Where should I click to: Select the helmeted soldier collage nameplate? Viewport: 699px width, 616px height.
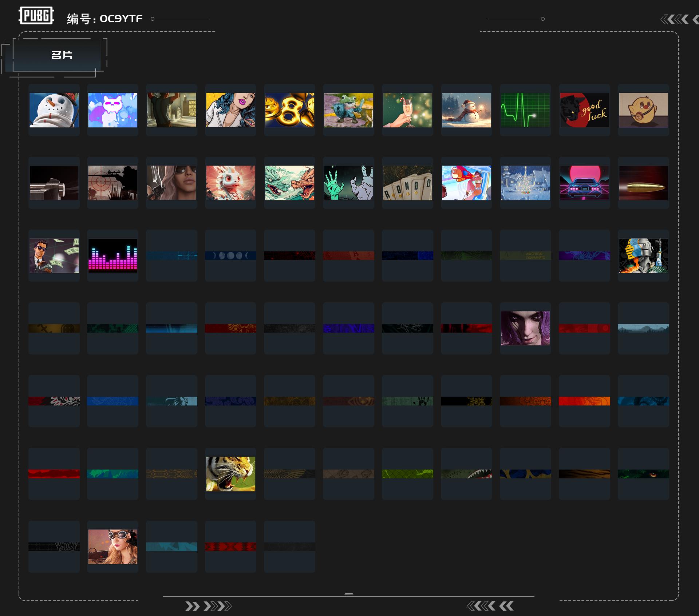643,255
